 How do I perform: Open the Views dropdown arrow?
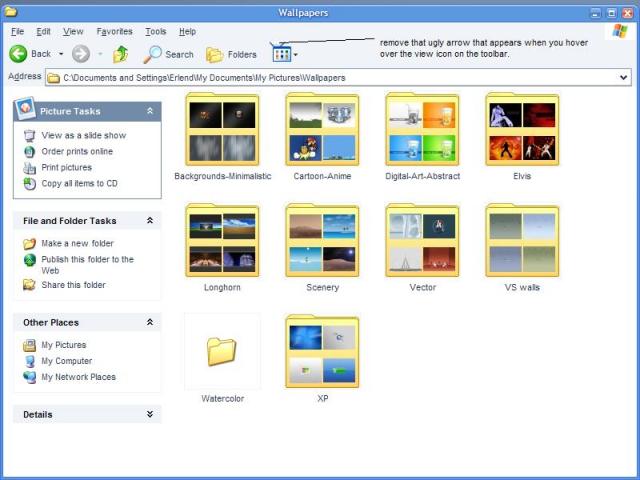click(296, 54)
